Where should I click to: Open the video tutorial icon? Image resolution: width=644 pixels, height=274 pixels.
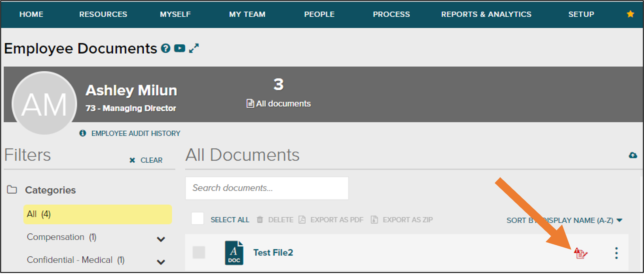coord(179,48)
